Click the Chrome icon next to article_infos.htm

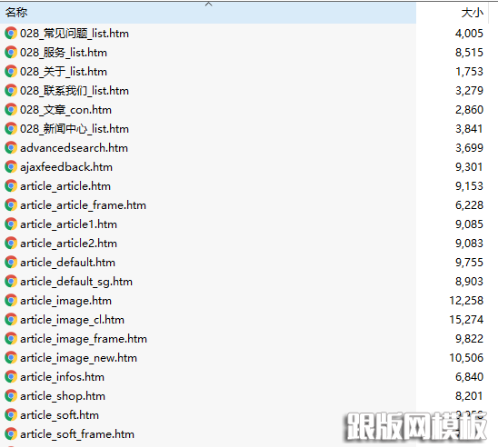11,377
